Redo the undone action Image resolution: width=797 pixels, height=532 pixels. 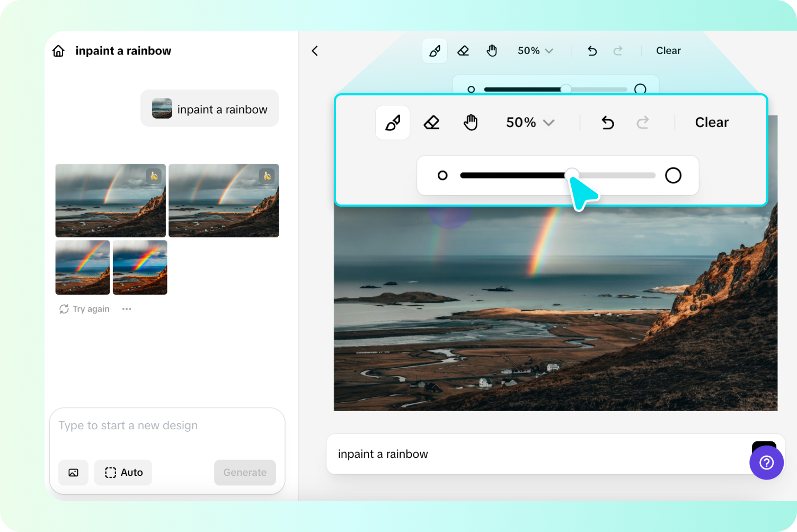pyautogui.click(x=618, y=50)
